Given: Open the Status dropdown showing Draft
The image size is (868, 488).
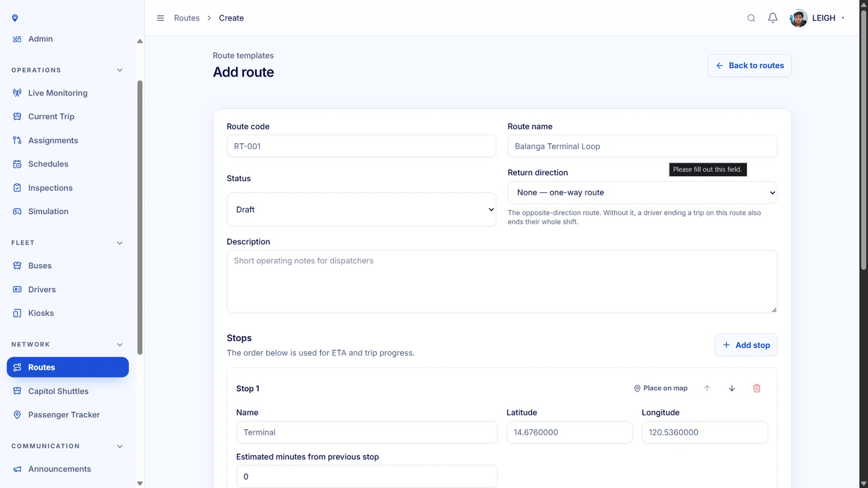Looking at the screenshot, I should (361, 209).
